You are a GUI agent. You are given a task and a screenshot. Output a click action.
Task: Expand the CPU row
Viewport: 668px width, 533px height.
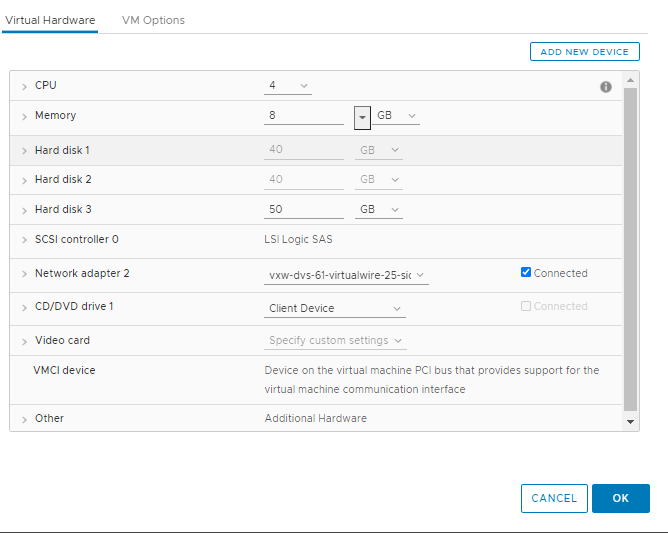[24, 86]
